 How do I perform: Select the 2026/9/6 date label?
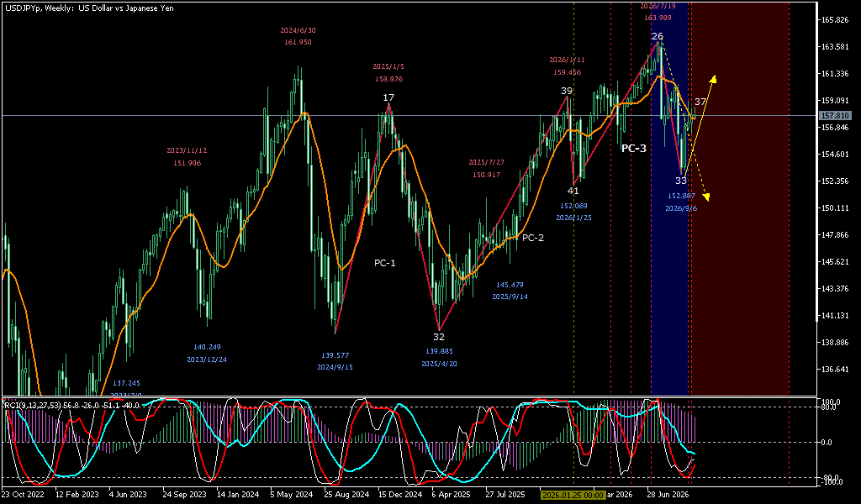(681, 208)
